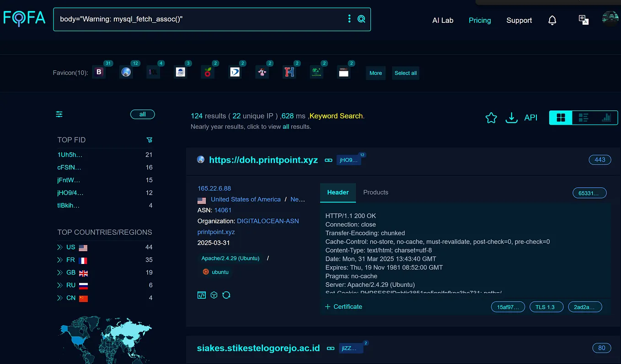Open https://doh.printpoint.xyz

click(263, 160)
